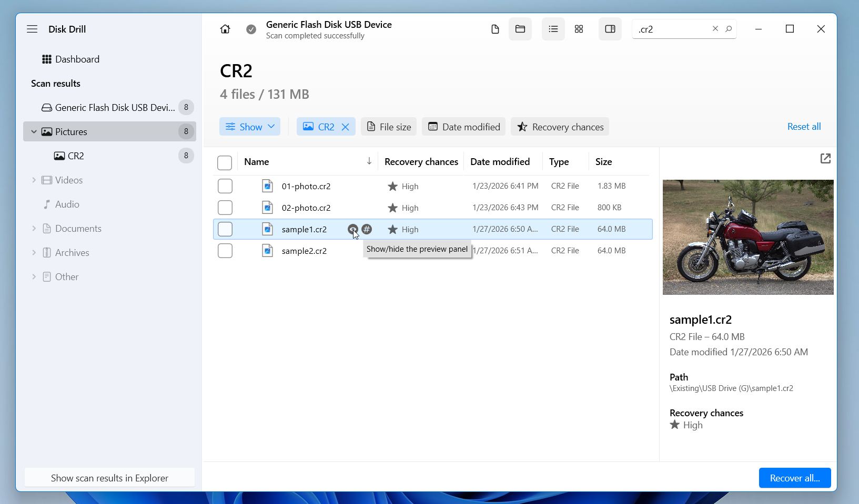859x504 pixels.
Task: Open the Show filter dropdown
Action: point(249,126)
